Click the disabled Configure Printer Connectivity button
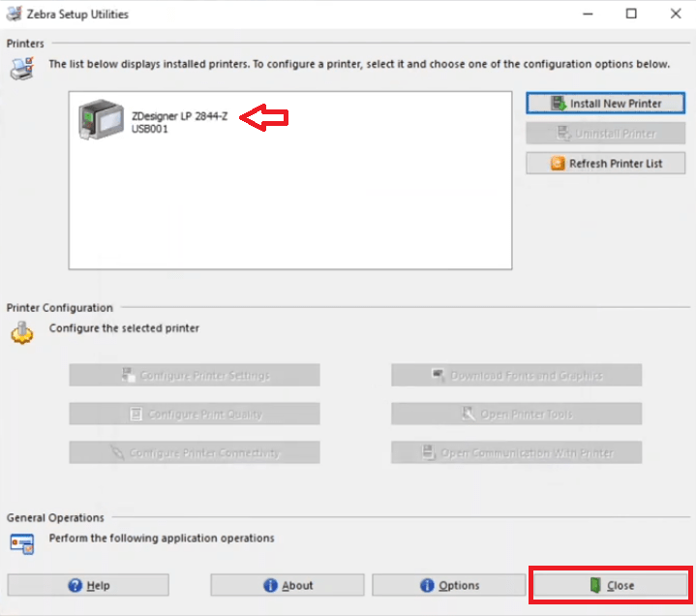The image size is (696, 616). [195, 452]
